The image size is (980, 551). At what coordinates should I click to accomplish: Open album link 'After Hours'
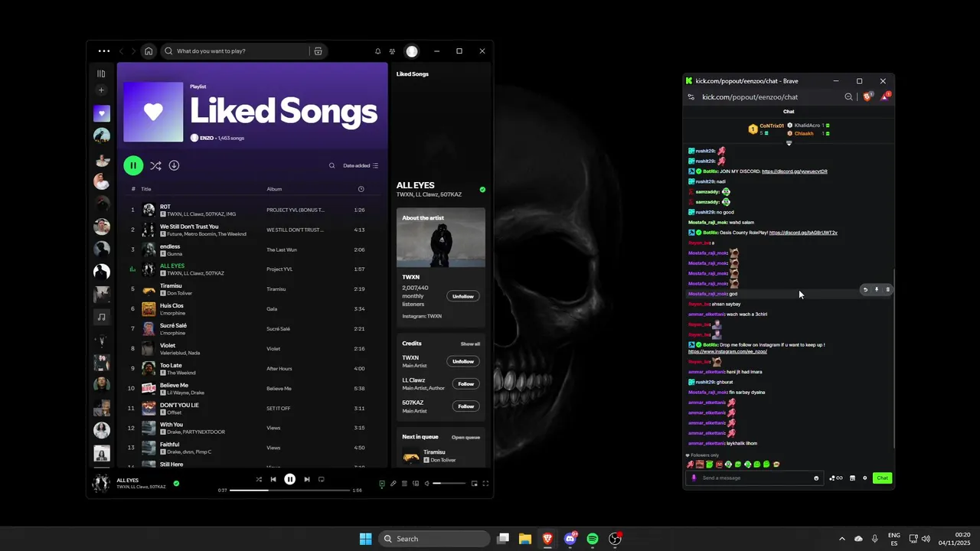point(279,369)
